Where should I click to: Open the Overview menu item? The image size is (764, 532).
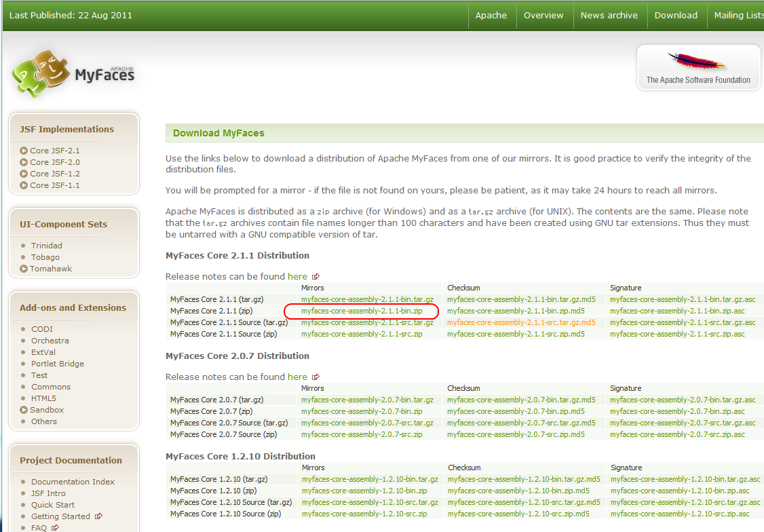(543, 15)
